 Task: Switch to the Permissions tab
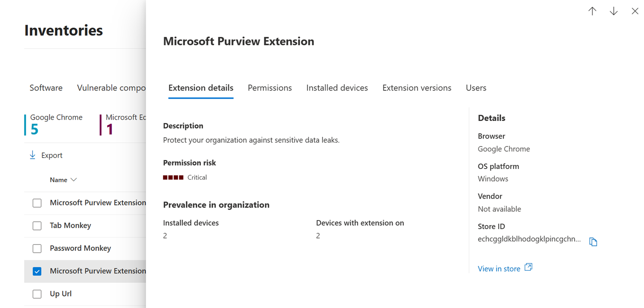pyautogui.click(x=270, y=88)
